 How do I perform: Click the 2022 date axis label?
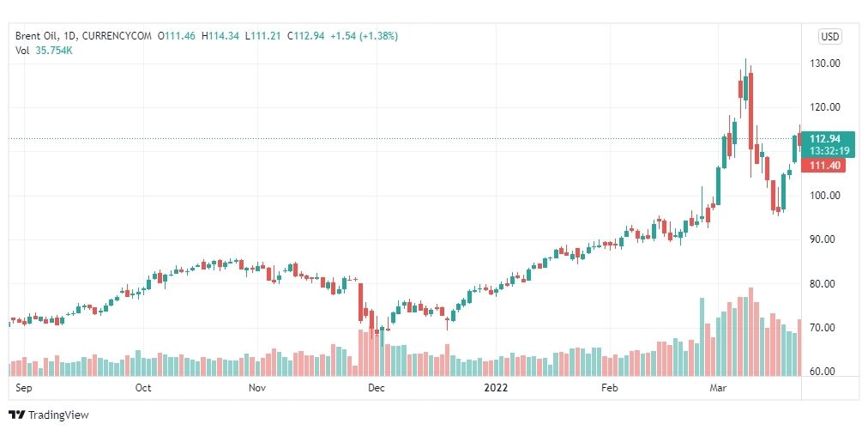[x=496, y=388]
